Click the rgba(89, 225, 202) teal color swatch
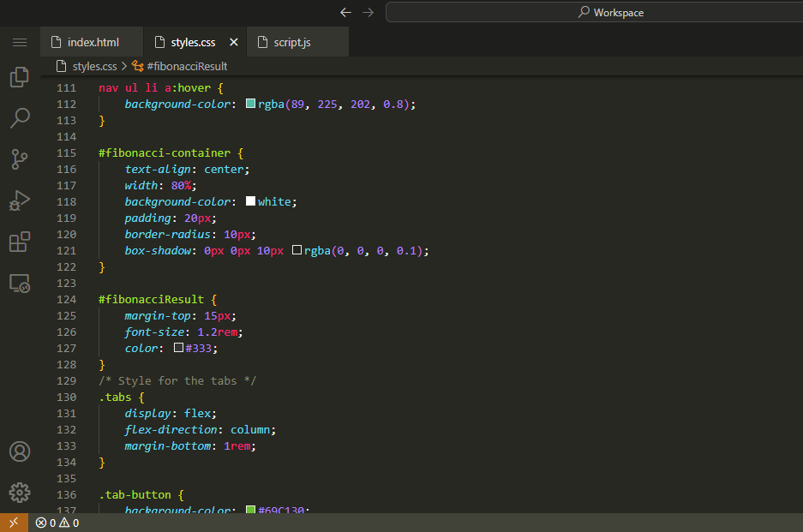Viewport: 803px width, 532px height. [x=251, y=104]
